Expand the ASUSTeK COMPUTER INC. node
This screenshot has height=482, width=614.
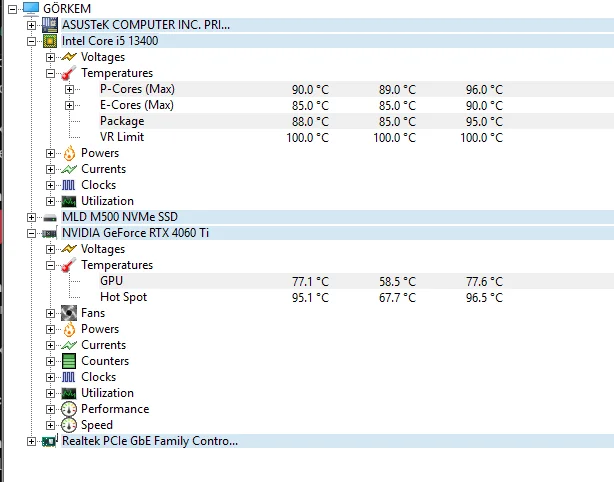31,25
